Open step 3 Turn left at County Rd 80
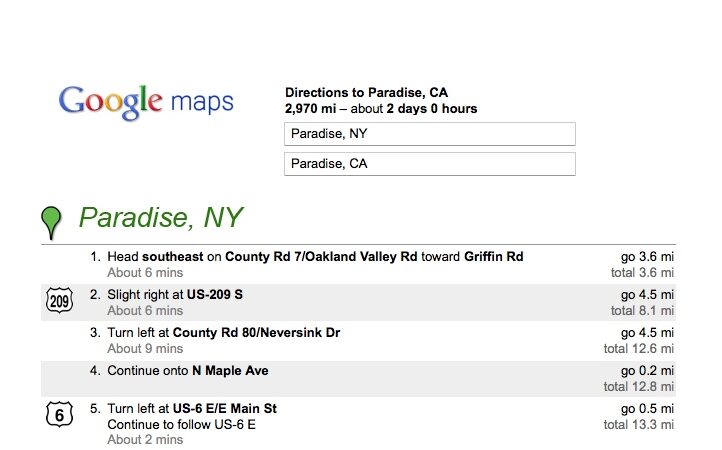 [x=358, y=340]
